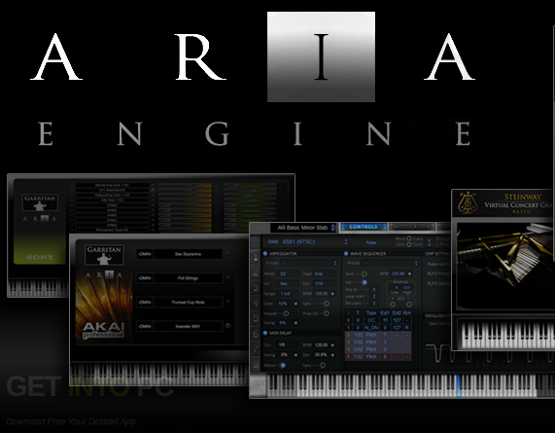Click the OMNI channel box beside Sax Sopranino
The height and width of the screenshot is (433, 555).
click(145, 254)
